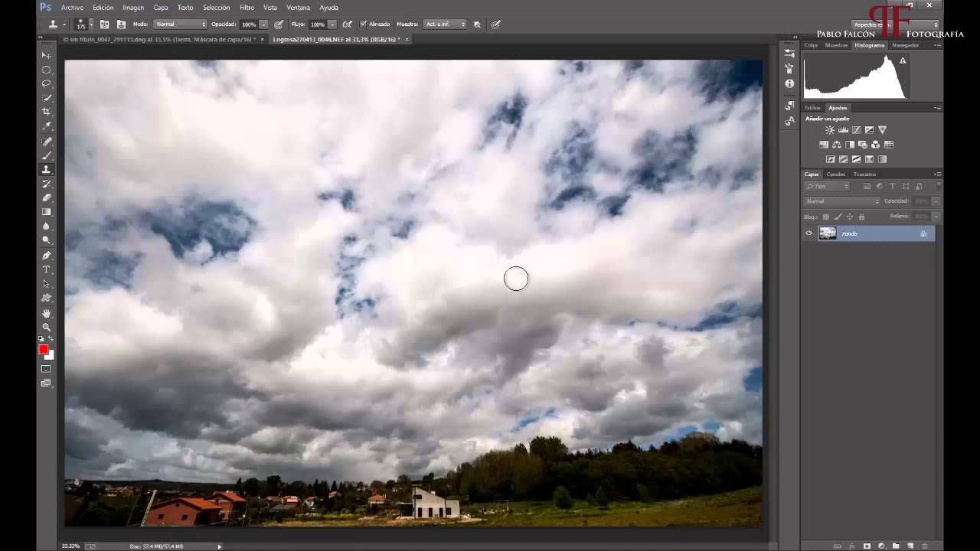Enable airbrush mode next to Flujo

pyautogui.click(x=348, y=24)
